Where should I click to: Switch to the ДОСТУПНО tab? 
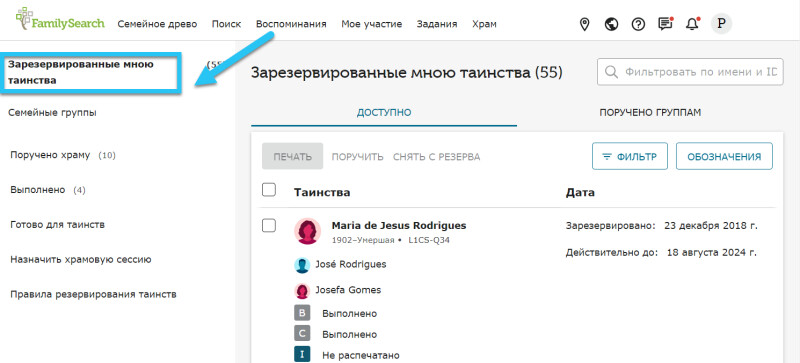coord(384,112)
